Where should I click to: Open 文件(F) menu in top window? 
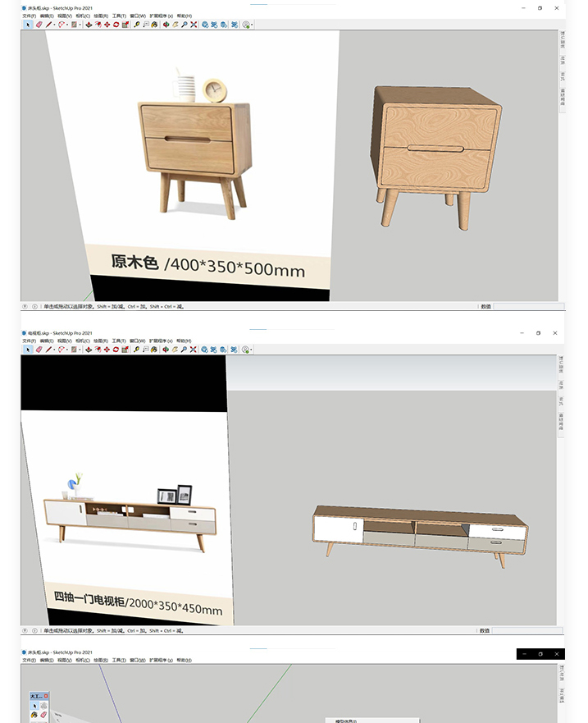pos(29,16)
